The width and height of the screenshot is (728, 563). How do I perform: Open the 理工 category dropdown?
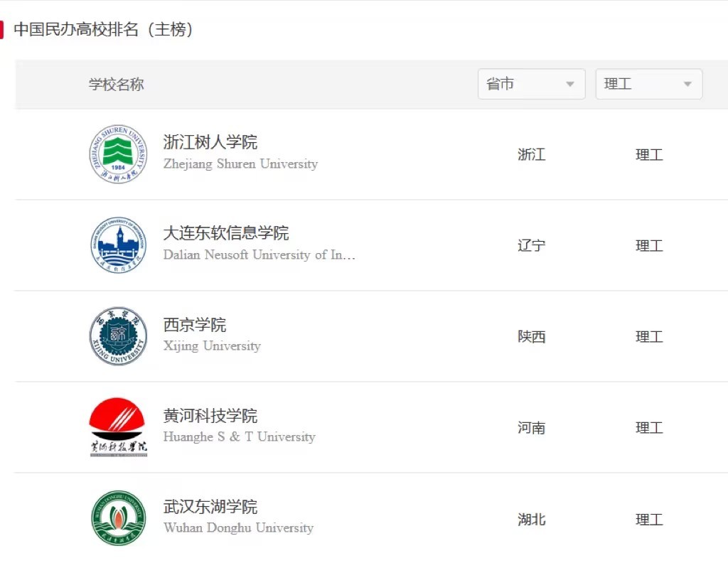pos(648,84)
